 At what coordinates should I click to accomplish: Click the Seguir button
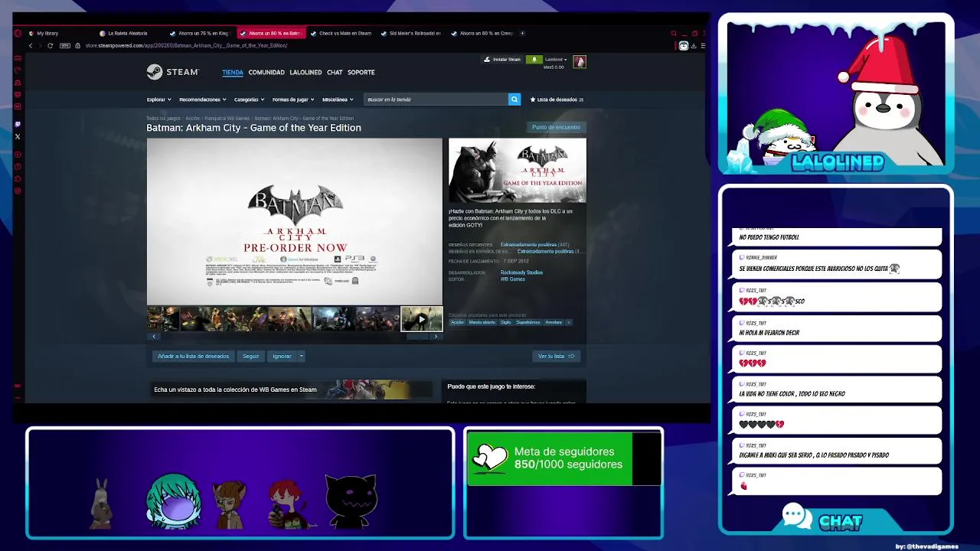point(250,356)
